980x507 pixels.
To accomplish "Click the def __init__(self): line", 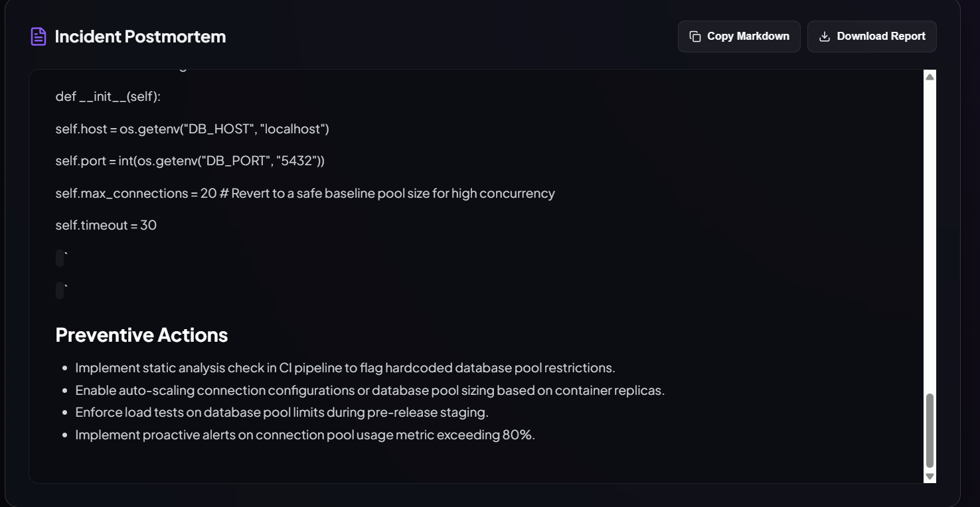I will coord(108,97).
